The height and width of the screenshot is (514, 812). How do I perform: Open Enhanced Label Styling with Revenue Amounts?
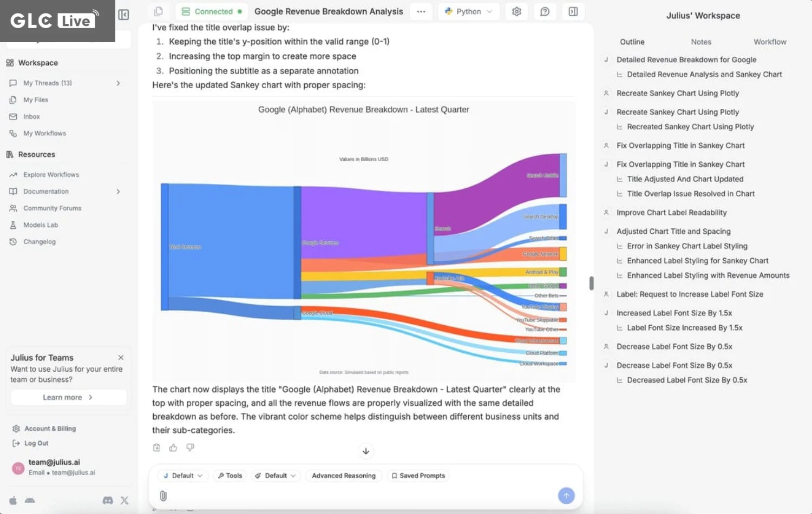point(708,275)
